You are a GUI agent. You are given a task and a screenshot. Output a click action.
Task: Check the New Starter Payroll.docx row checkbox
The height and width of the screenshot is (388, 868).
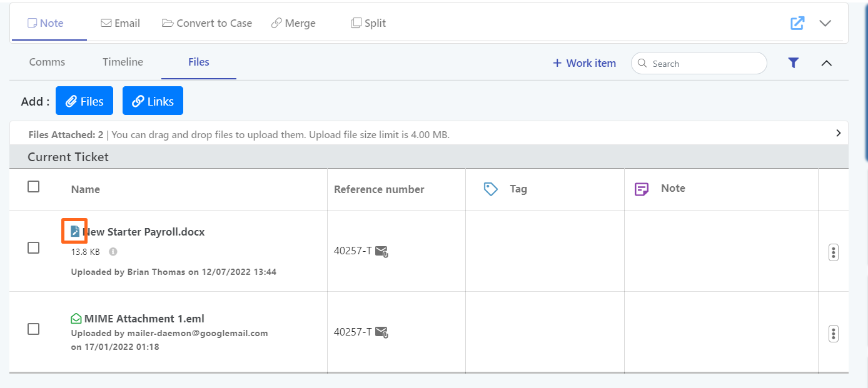coord(34,248)
